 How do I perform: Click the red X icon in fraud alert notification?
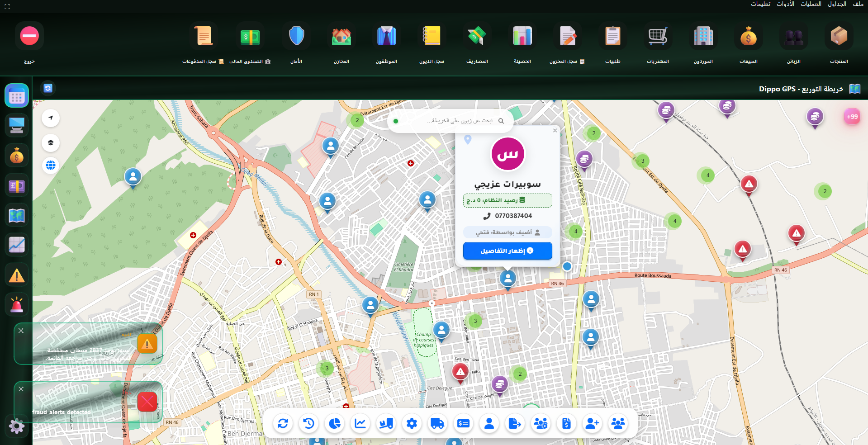point(147,402)
